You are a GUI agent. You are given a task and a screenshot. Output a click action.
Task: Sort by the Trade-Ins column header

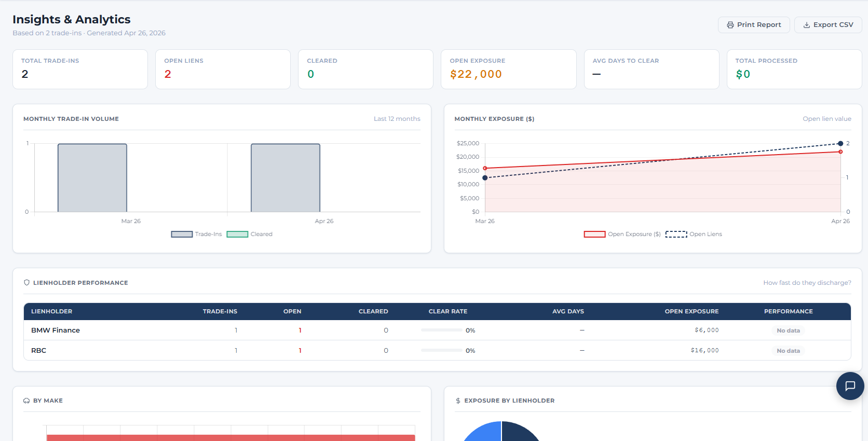(220, 311)
